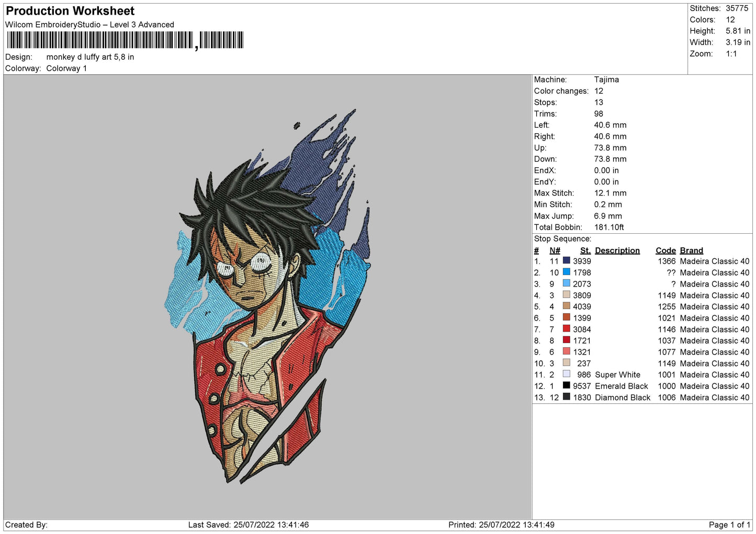756x534 pixels.
Task: Click the Diamond Black color swatch
Action: tap(566, 397)
